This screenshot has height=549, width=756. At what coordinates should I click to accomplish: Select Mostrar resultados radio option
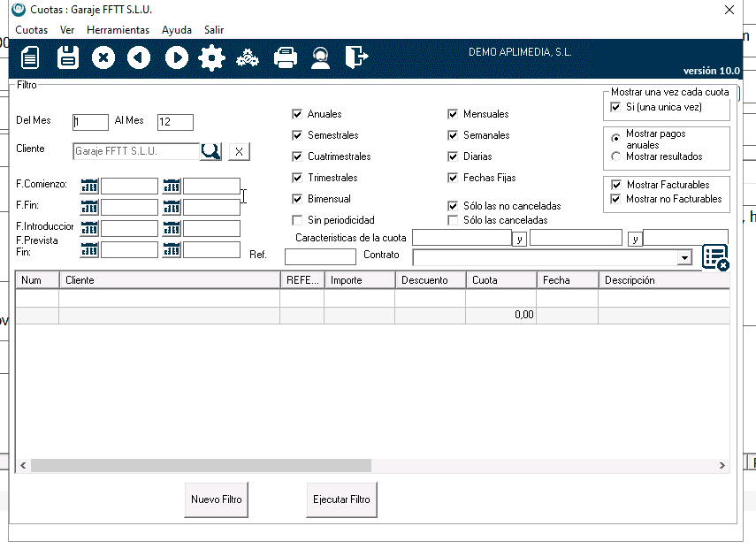tap(616, 156)
